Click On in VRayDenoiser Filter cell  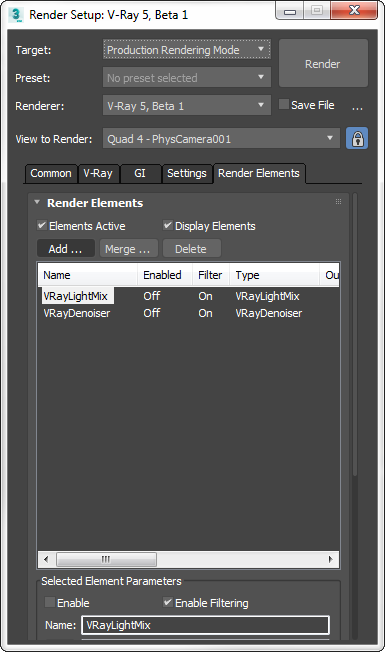[x=205, y=313]
